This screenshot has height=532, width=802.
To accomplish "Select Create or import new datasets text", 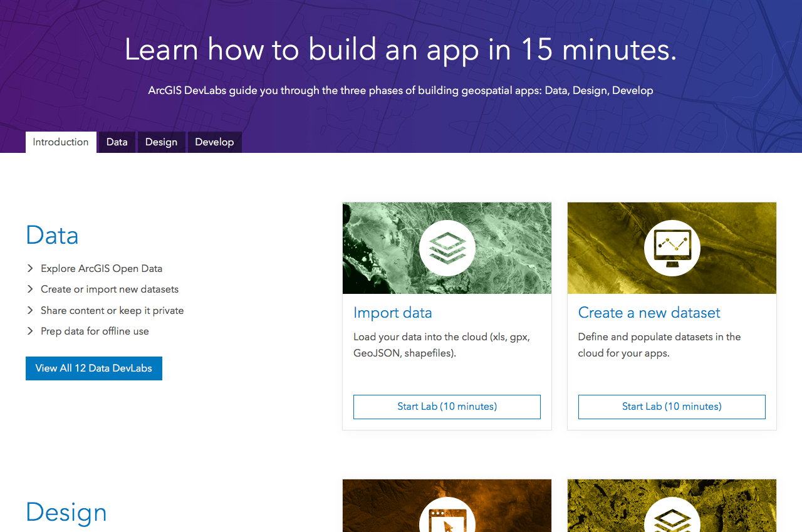I will point(110,289).
